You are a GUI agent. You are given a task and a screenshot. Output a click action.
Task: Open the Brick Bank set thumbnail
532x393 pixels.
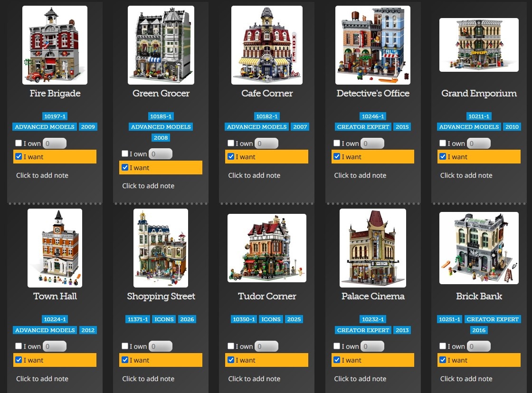pyautogui.click(x=479, y=248)
